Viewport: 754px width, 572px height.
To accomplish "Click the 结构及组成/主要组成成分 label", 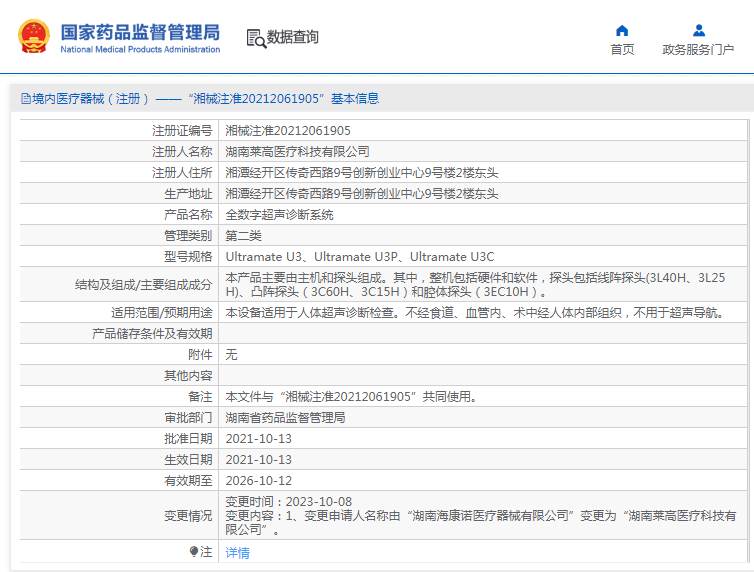I will tap(143, 285).
